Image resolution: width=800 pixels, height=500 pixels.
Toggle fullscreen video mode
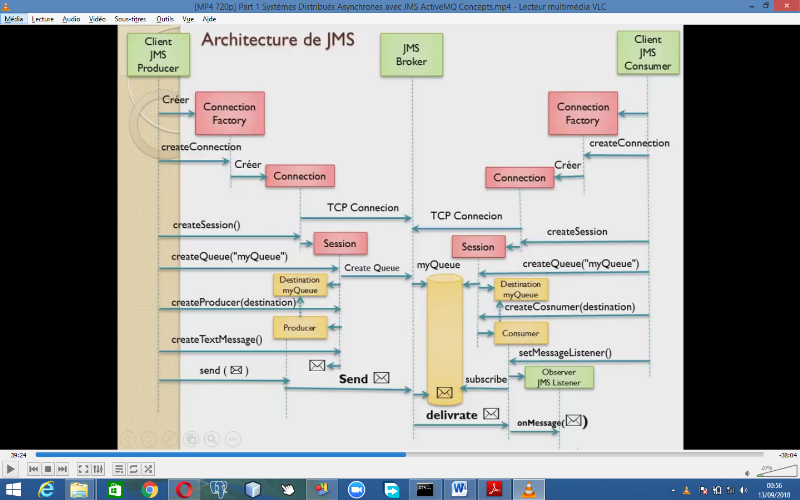point(84,468)
